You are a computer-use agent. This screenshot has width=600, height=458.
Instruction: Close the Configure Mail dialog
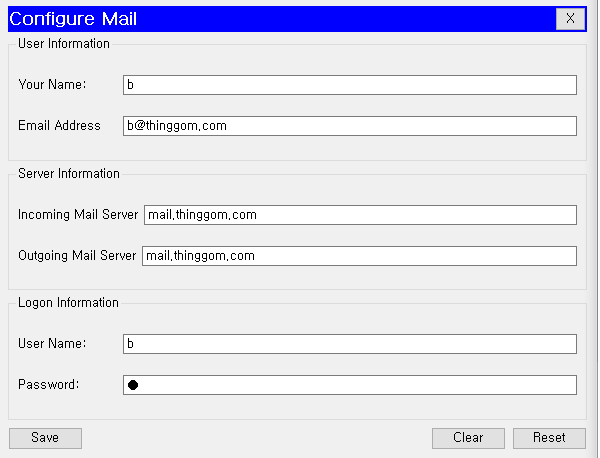point(570,19)
